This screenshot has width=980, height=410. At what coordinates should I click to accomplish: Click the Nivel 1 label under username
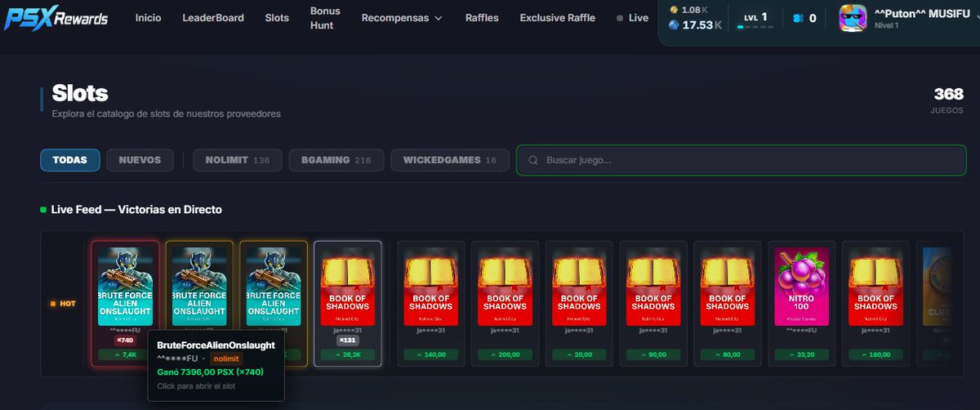pos(886,25)
